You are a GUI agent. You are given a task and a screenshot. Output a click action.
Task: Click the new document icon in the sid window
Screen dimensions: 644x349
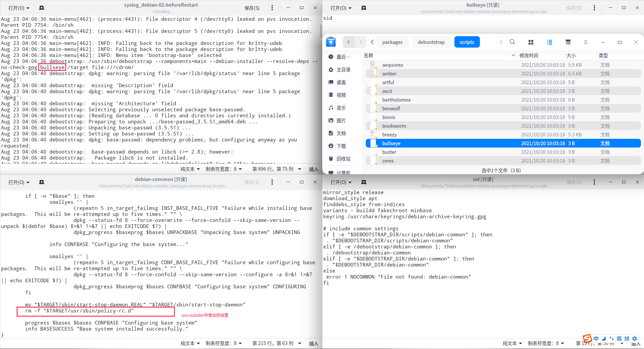pos(364,182)
